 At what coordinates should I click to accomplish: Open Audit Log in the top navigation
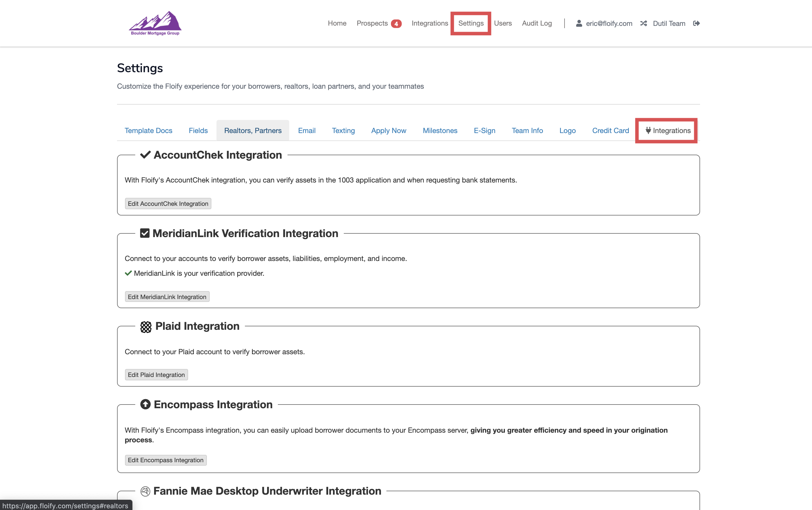pos(537,23)
